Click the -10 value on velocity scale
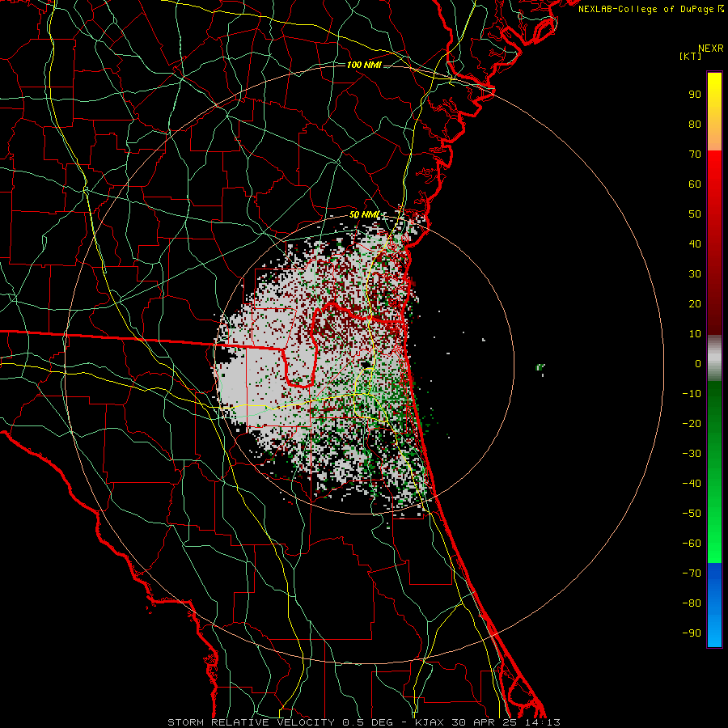 [x=692, y=394]
